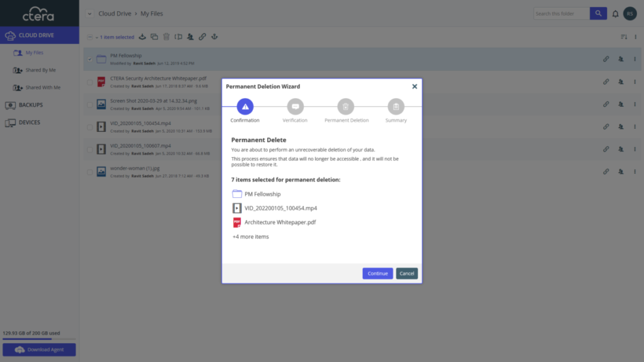644x362 pixels.
Task: Open the three-dot menu on VID_20200105_100454.mp4 row
Action: pyautogui.click(x=635, y=126)
